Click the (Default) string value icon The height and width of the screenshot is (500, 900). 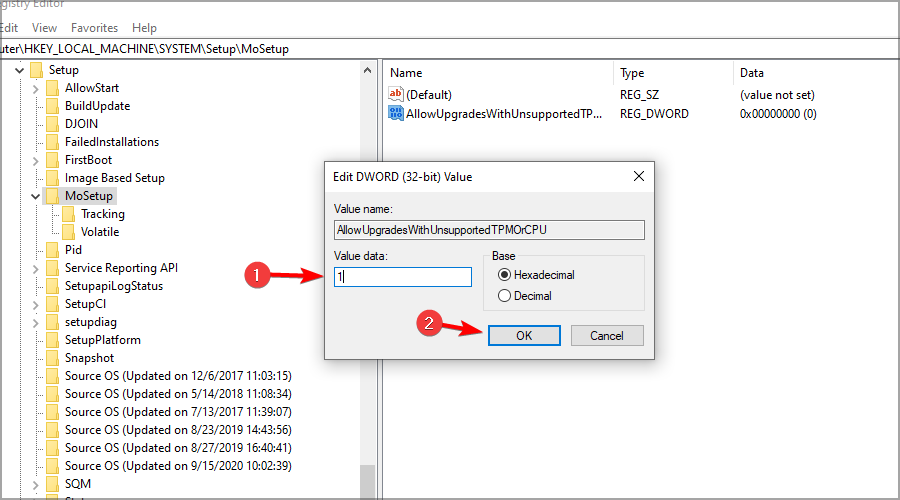click(x=396, y=94)
